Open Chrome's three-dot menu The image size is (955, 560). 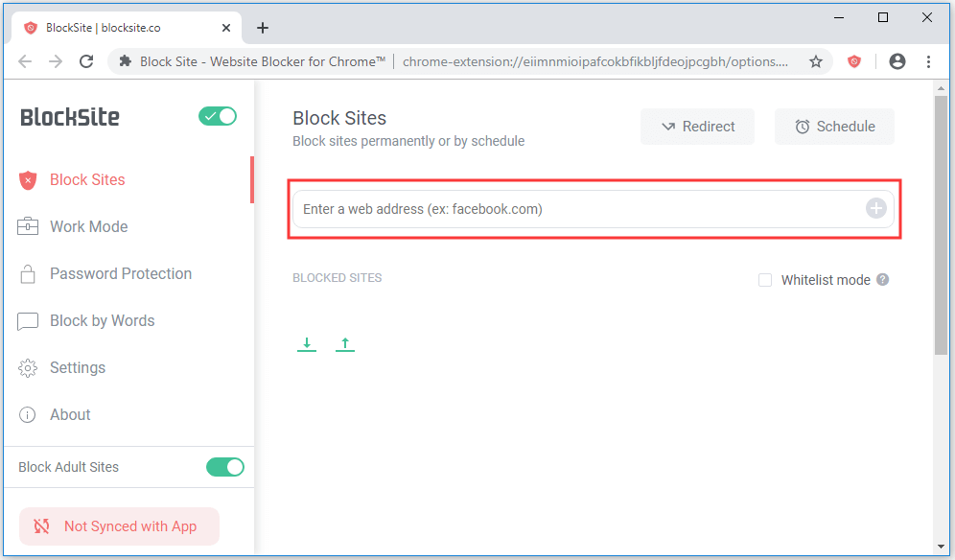click(929, 61)
